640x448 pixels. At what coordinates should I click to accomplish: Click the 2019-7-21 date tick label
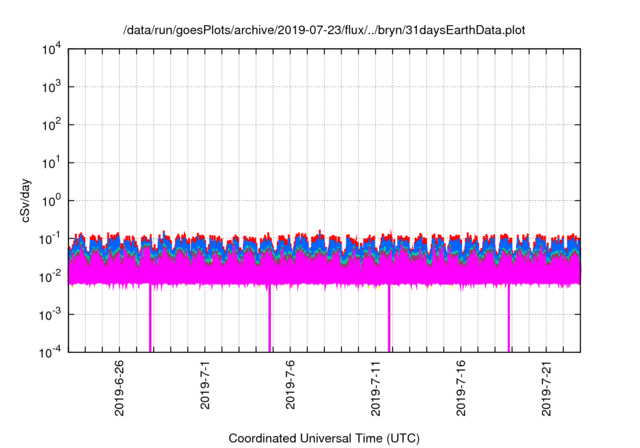(x=547, y=388)
